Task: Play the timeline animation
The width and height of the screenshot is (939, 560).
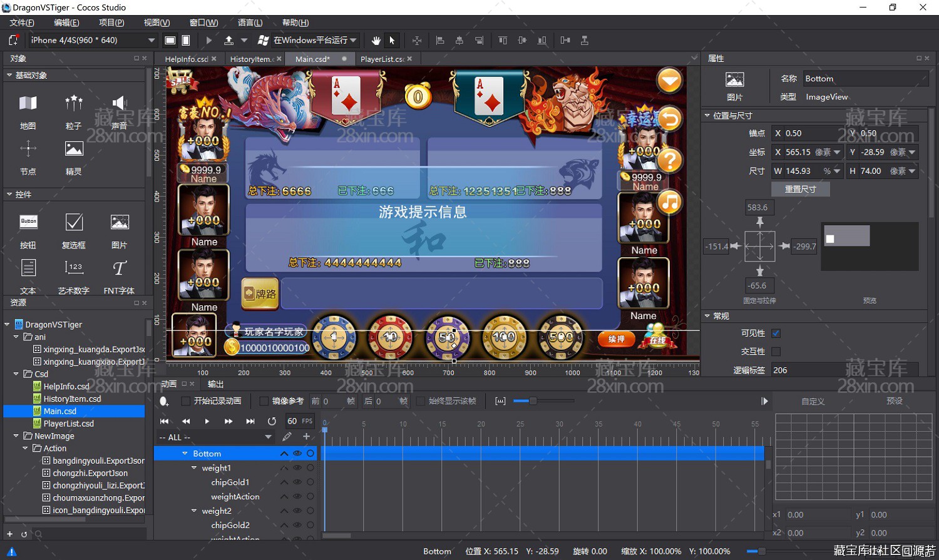Action: point(207,421)
